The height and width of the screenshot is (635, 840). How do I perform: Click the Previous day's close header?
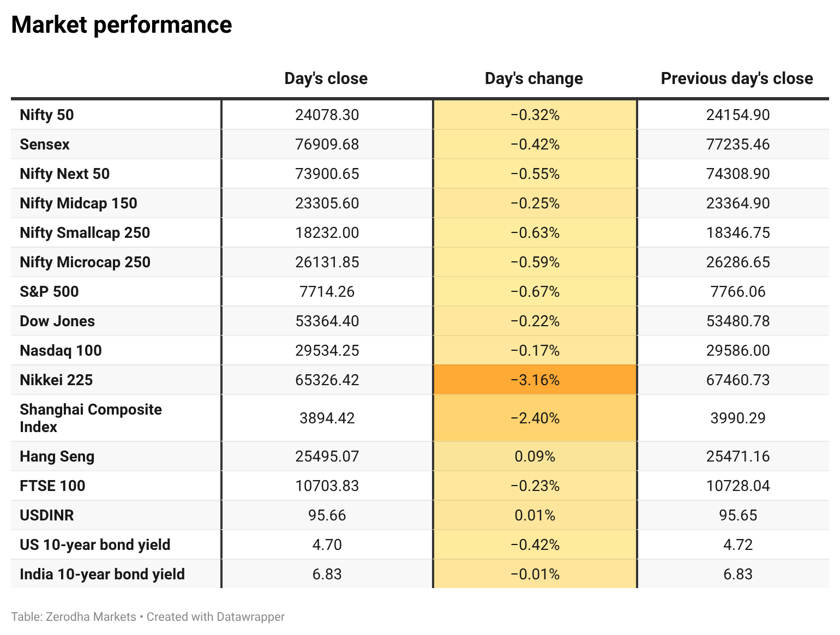[737, 79]
